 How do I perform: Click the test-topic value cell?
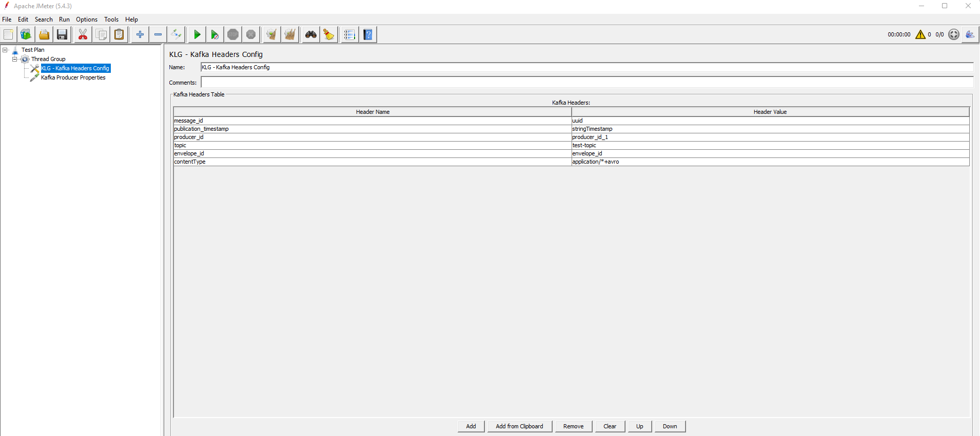click(771, 145)
